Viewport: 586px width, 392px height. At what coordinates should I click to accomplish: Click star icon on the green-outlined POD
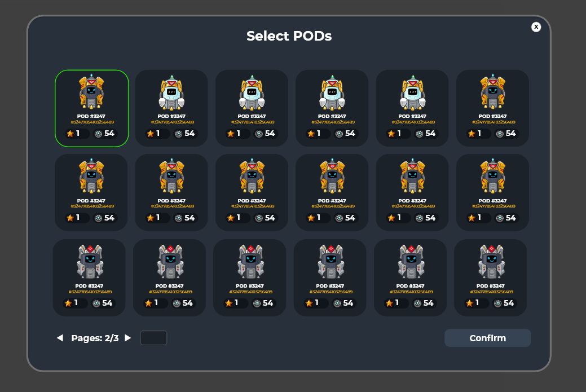(71, 134)
